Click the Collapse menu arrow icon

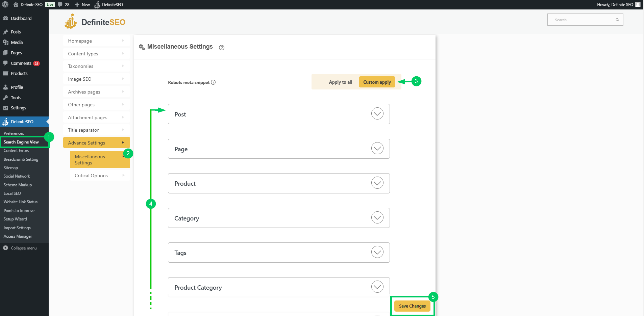click(5, 248)
